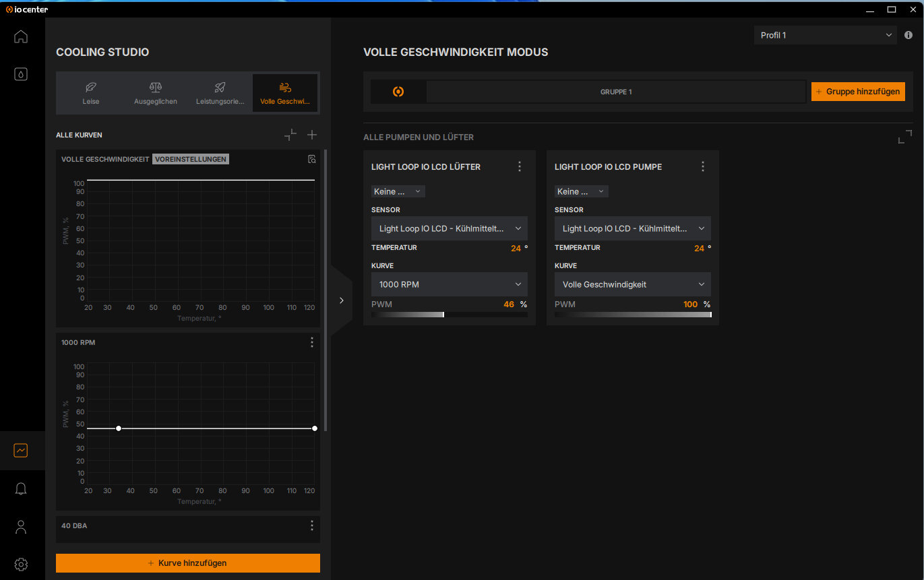Click the io center logo in title bar

coord(27,9)
